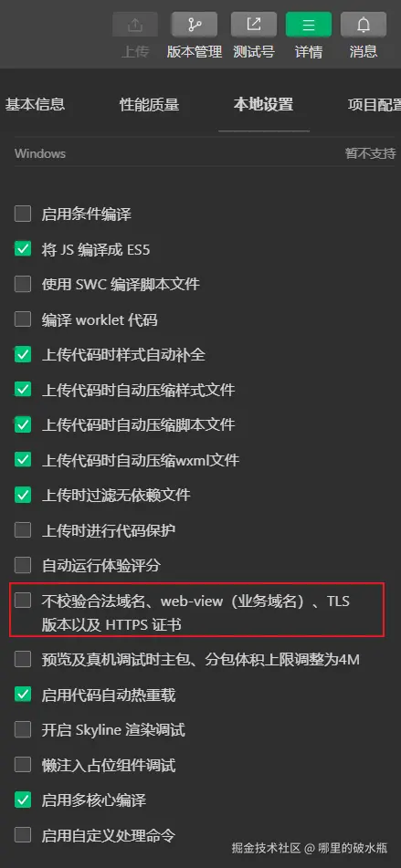Image resolution: width=401 pixels, height=868 pixels.
Task: Enable 启用条件编译 checkbox
Action: click(23, 214)
